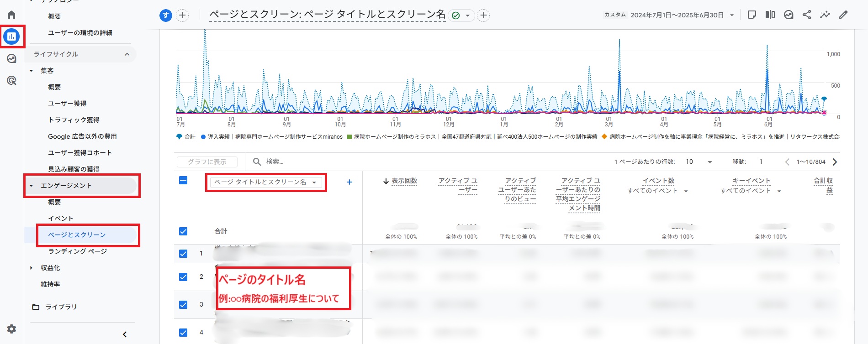Image resolution: width=868 pixels, height=344 pixels.
Task: Click the Home icon in left rail
Action: [x=11, y=15]
